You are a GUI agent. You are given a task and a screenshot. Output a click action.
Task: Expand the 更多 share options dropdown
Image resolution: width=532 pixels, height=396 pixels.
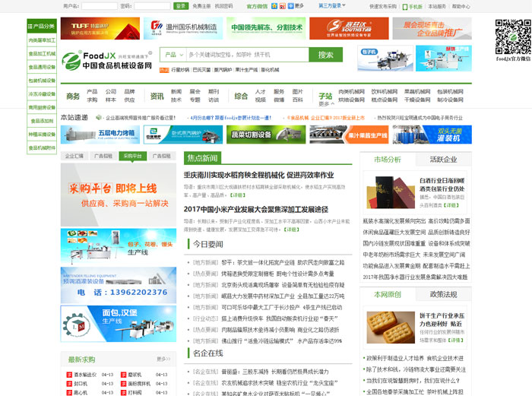pos(296,6)
